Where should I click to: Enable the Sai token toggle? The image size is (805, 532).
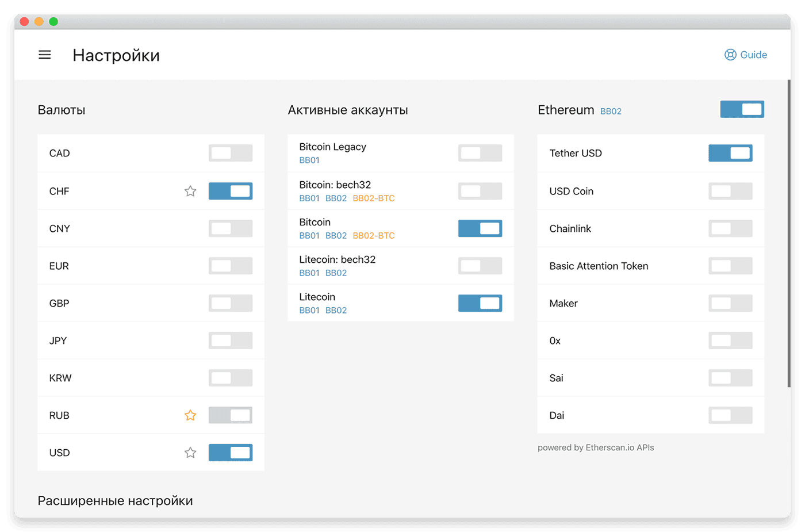point(730,378)
